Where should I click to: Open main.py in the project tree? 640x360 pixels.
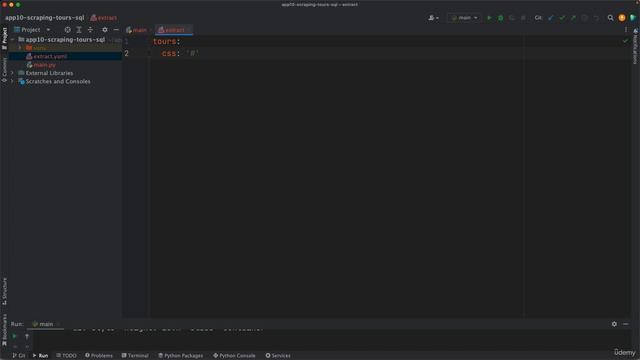(x=44, y=65)
